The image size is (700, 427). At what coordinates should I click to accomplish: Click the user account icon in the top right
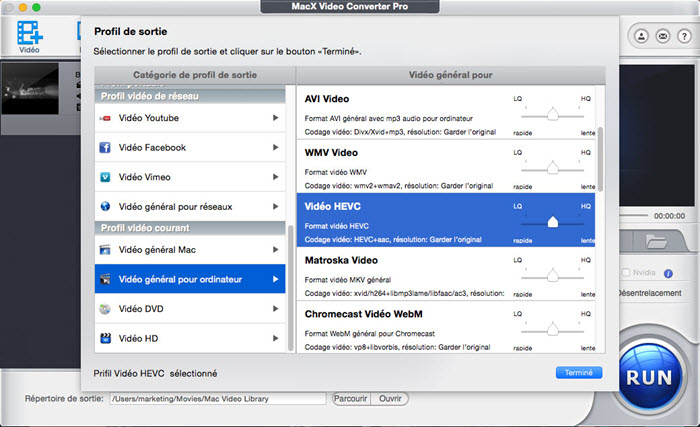[x=640, y=35]
